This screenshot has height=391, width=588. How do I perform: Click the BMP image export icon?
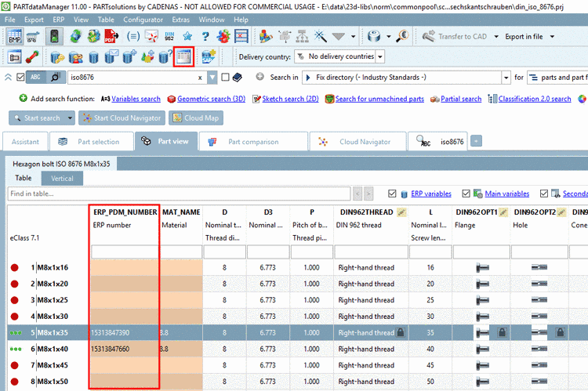[15, 36]
